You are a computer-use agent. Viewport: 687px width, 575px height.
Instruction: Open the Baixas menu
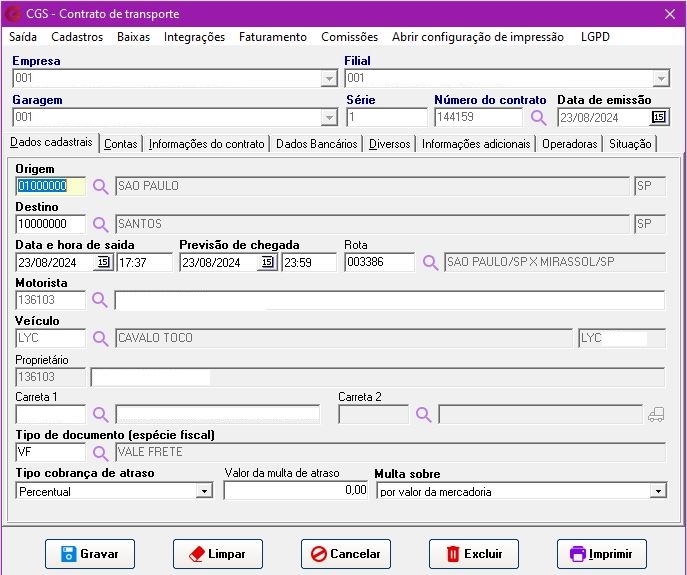tap(133, 37)
